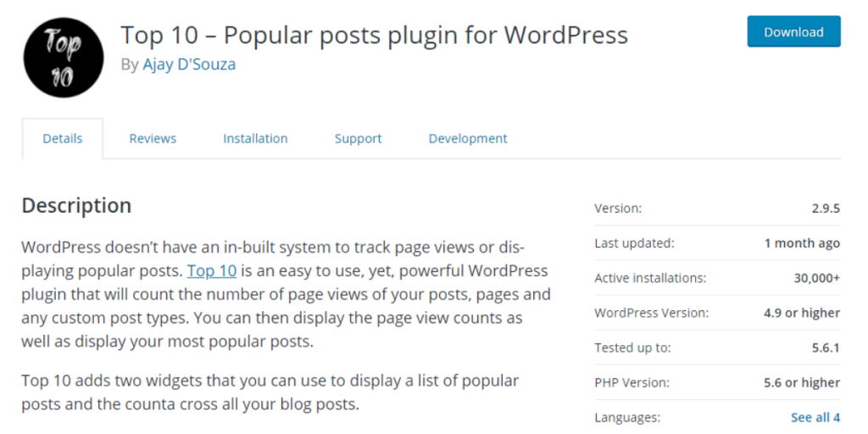Click the Active installations value 30,000+
This screenshot has width=868, height=434.
[816, 278]
